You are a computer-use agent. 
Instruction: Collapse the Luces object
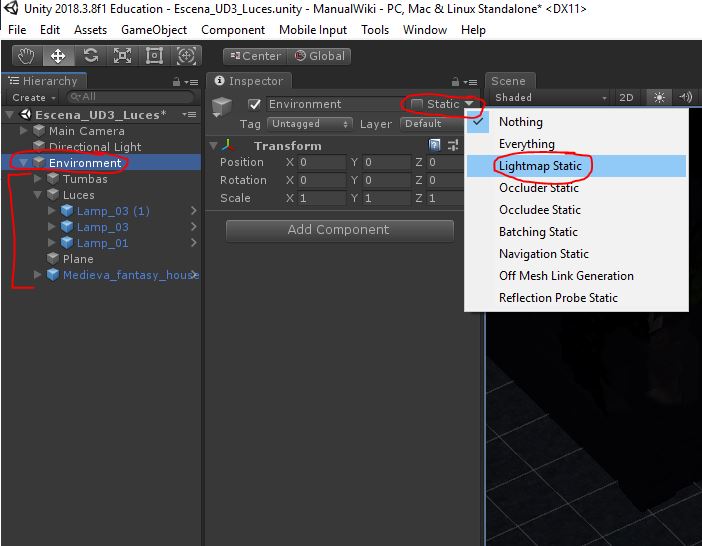click(x=38, y=195)
